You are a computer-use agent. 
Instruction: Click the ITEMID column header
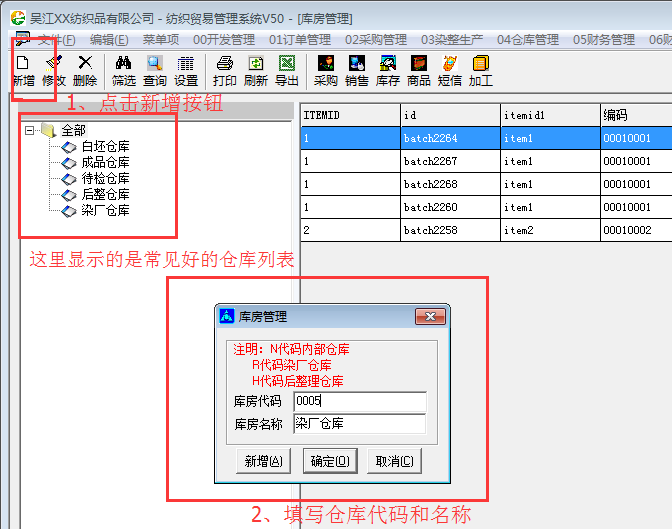point(350,115)
